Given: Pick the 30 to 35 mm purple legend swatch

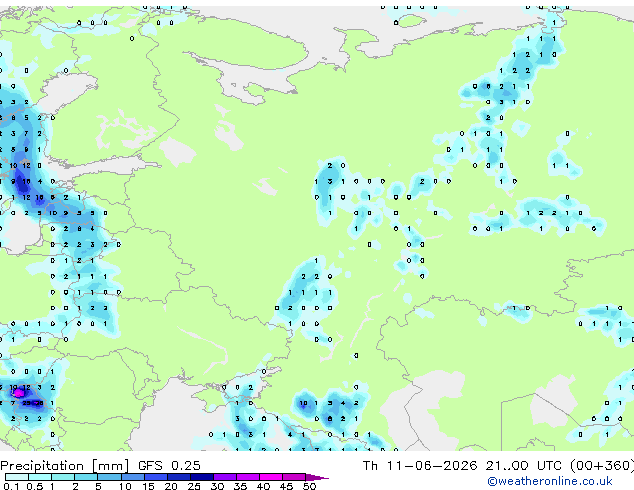Looking at the screenshot, I should tap(225, 477).
